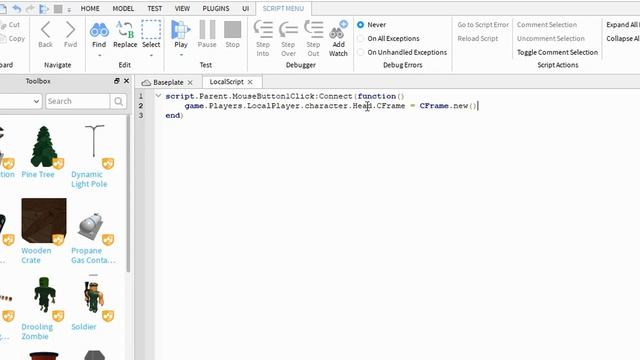
Task: Open the PLUGINS ribbon tab
Action: tap(216, 8)
